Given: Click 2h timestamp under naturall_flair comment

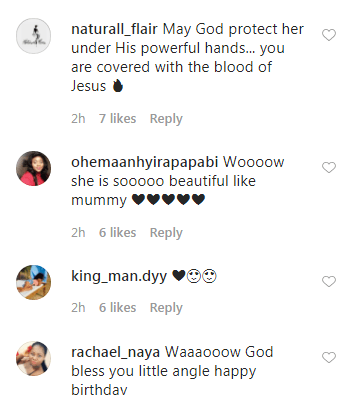Looking at the screenshot, I should 78,119.
